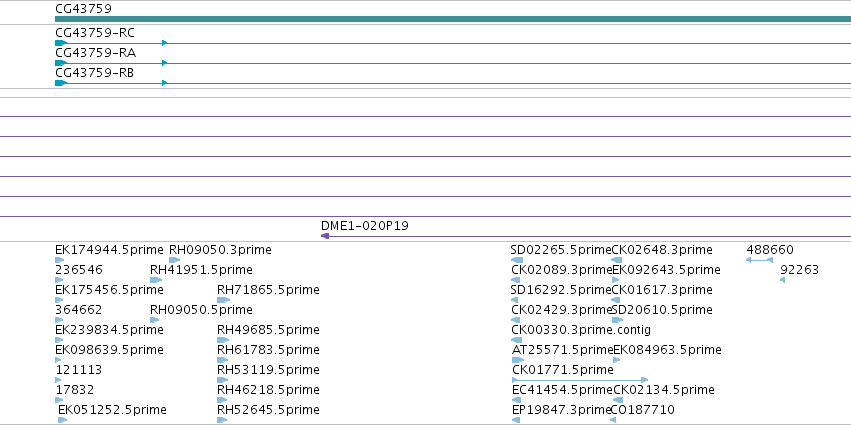Select transcript label CG43759-RA

[96, 53]
